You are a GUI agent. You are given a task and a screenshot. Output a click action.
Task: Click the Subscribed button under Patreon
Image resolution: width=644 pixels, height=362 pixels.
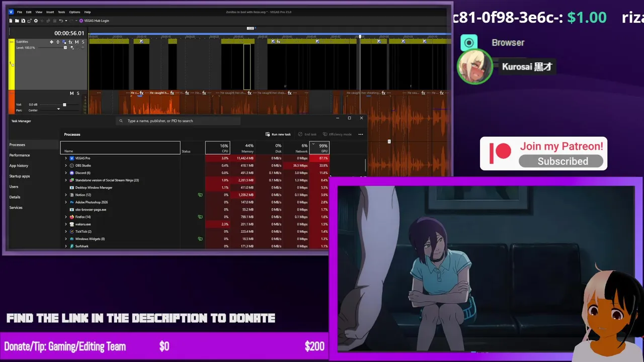tap(561, 161)
